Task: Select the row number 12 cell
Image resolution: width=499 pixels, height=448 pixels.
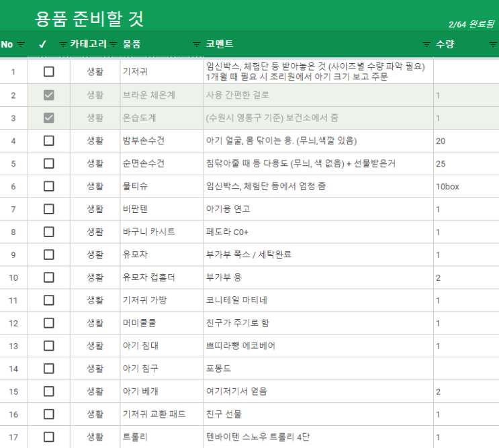Action: click(13, 323)
